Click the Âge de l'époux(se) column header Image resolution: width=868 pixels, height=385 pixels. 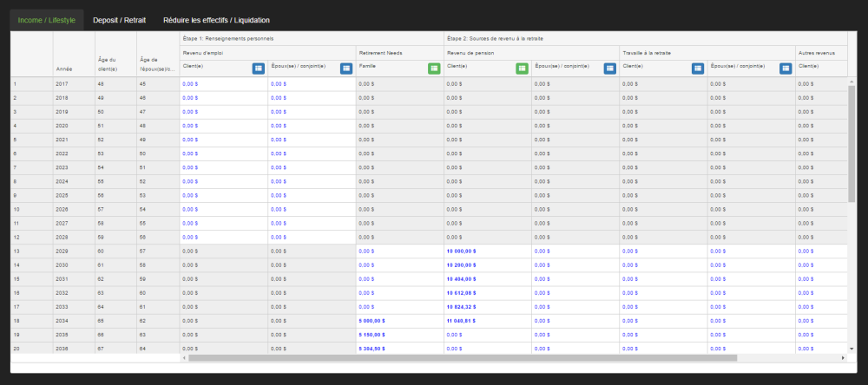(x=158, y=54)
